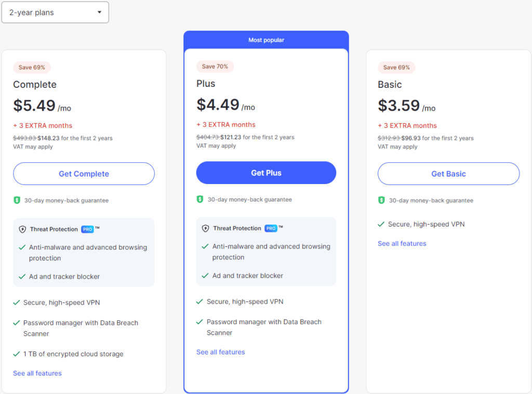
Task: Click the $4.49 /mo price
Action: 225,104
